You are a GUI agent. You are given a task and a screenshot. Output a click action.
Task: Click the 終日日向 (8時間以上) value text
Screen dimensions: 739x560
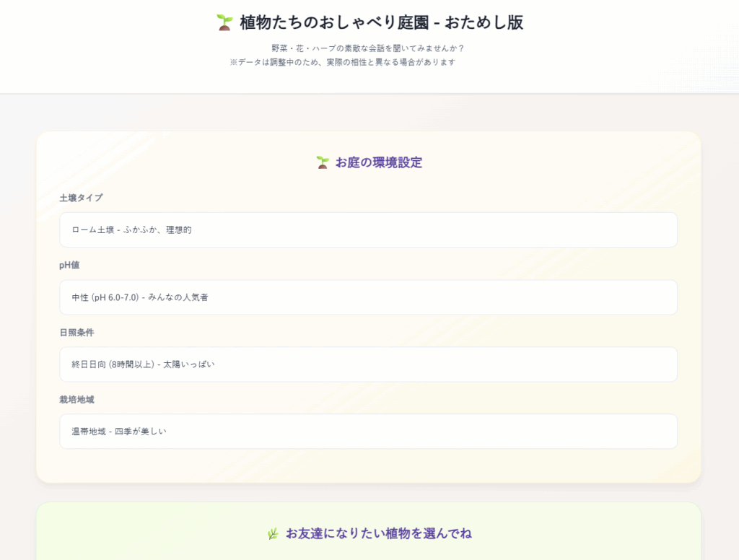pyautogui.click(x=143, y=364)
